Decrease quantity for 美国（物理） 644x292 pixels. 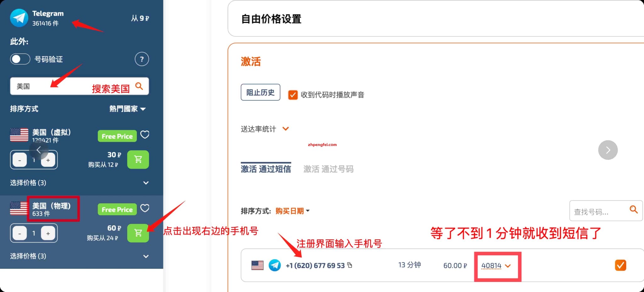click(x=19, y=233)
